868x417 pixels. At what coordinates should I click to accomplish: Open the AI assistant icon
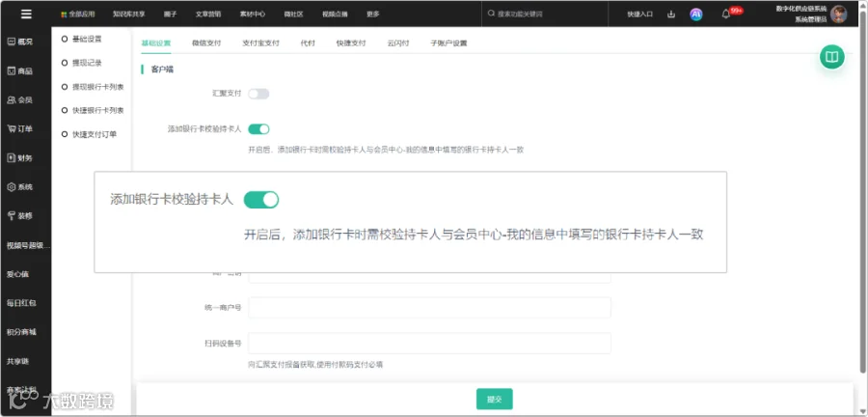(x=696, y=14)
